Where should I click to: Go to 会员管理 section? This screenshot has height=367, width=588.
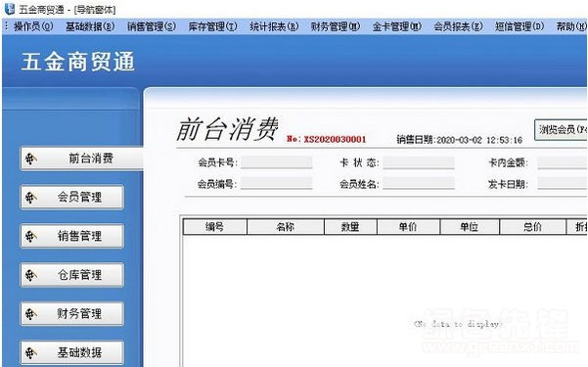tap(72, 197)
